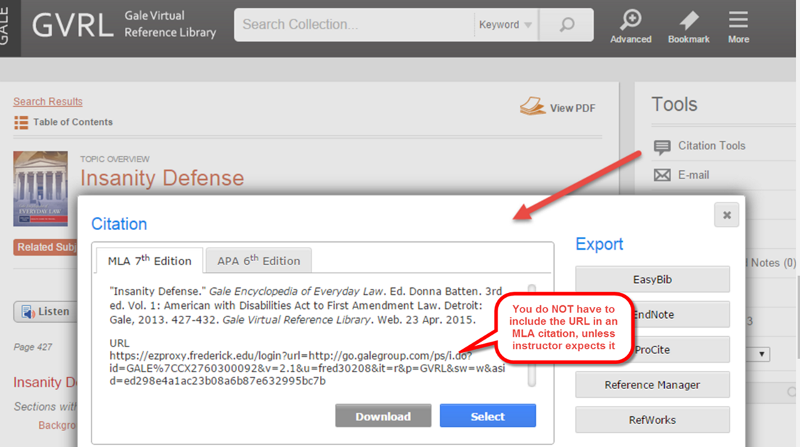Click the Page 427 label
This screenshot has height=447, width=800.
click(x=33, y=347)
